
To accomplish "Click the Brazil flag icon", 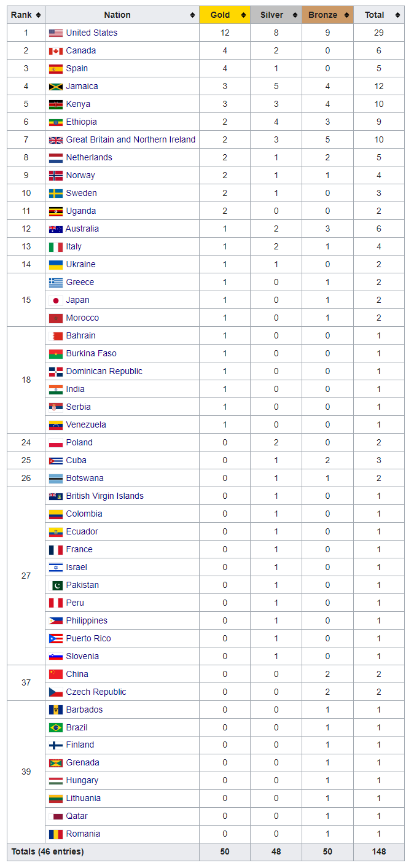I will tap(56, 728).
